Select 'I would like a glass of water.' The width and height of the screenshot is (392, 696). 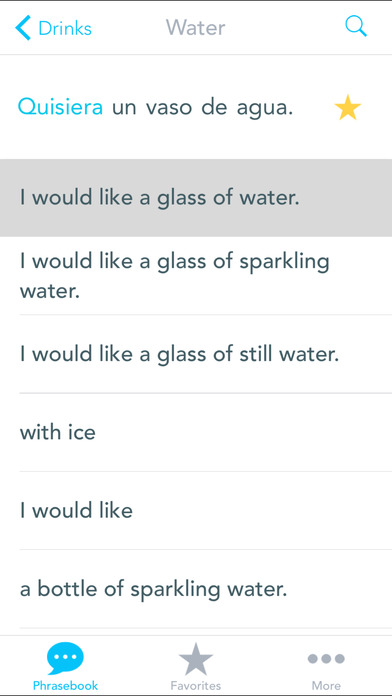point(196,198)
